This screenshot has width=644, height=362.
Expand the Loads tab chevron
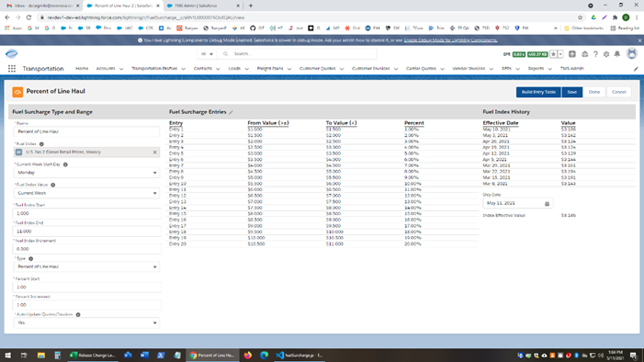(246, 69)
